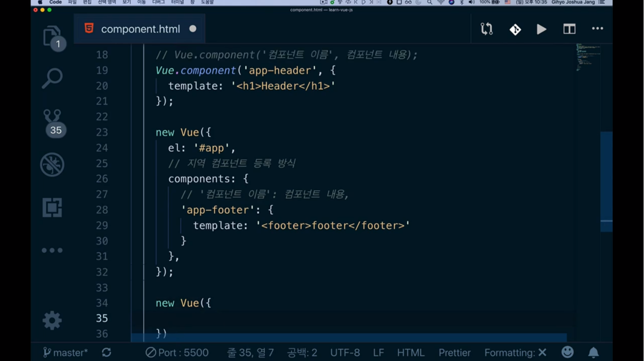Open the Debug view in the activity bar
The width and height of the screenshot is (644, 361).
(52, 165)
